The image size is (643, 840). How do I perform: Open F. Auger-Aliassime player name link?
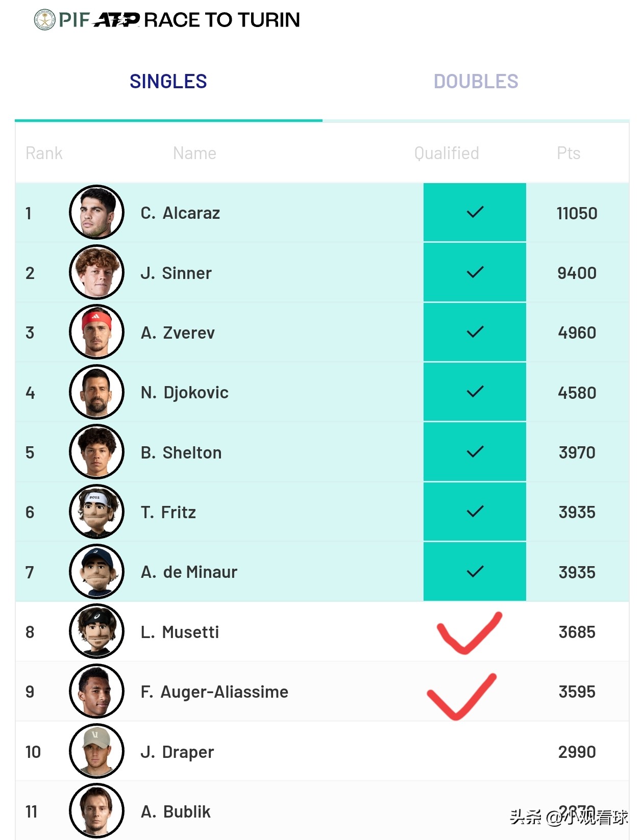click(214, 692)
